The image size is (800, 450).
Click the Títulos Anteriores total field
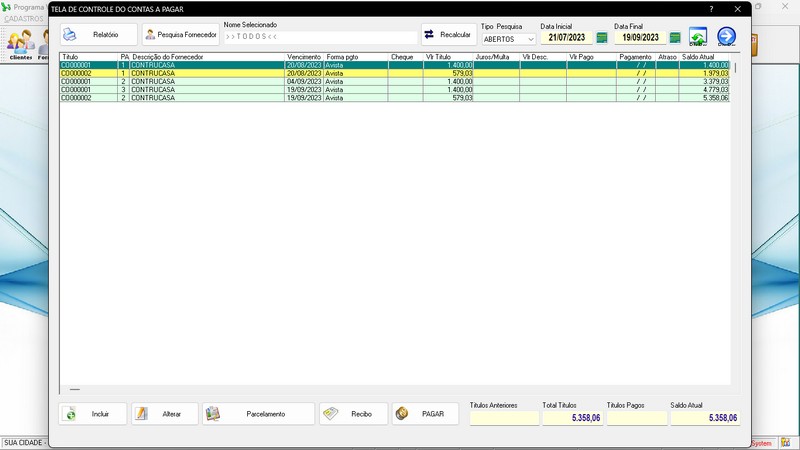[504, 418]
